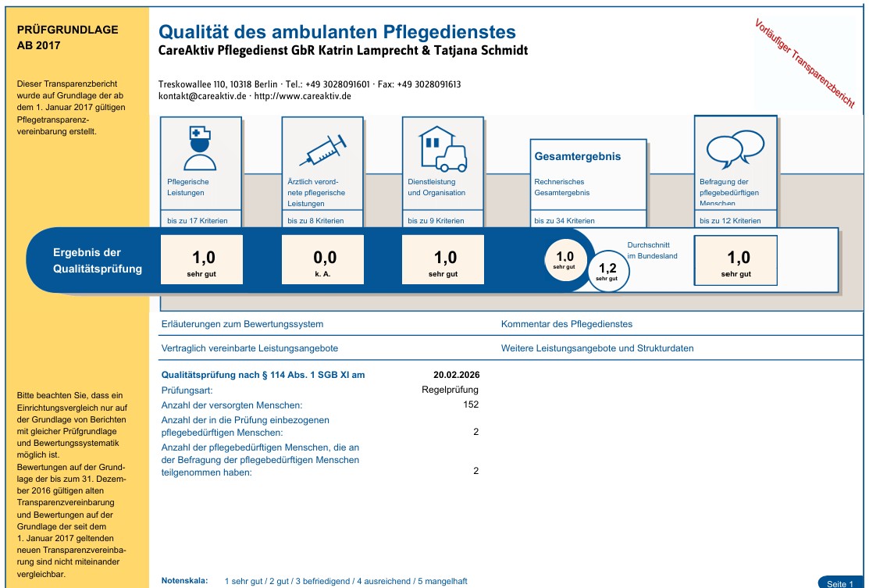The image size is (869, 588).
Task: Click the Seite 1 page indicator
Action: 840,583
